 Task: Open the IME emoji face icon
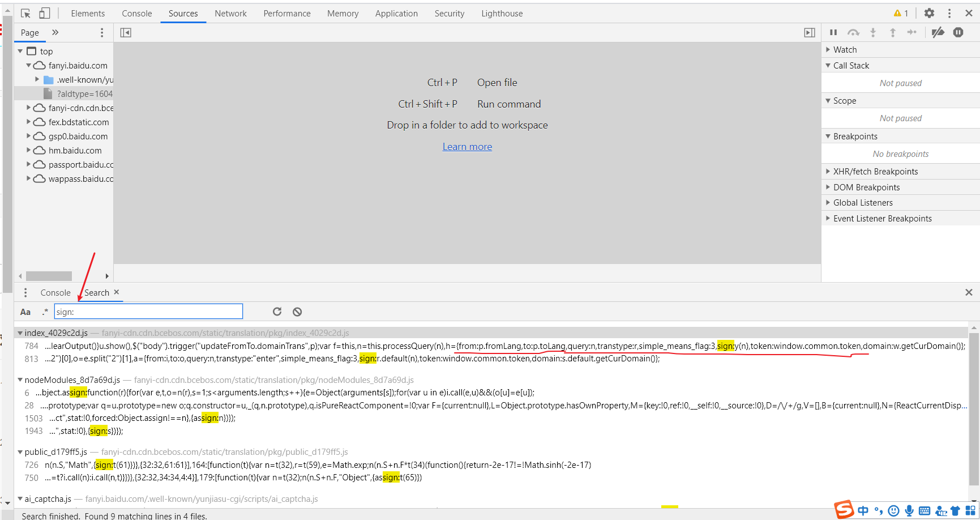[x=893, y=511]
